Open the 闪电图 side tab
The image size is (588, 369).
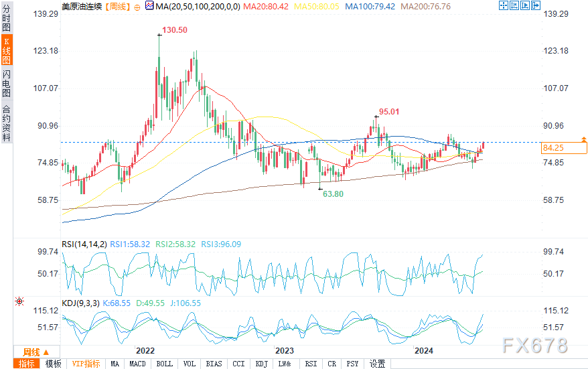tap(7, 83)
